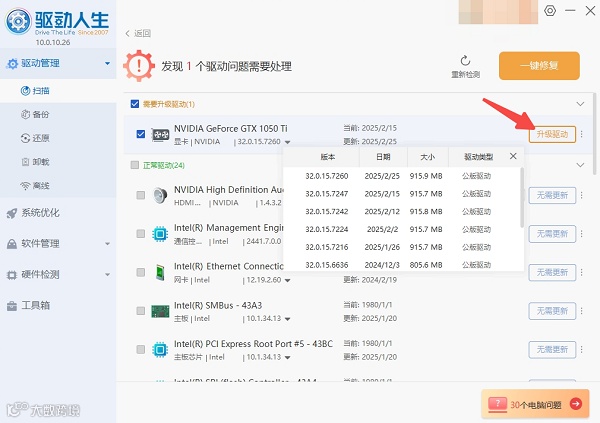Select version 32.0.15.6636 in popup

(403, 265)
